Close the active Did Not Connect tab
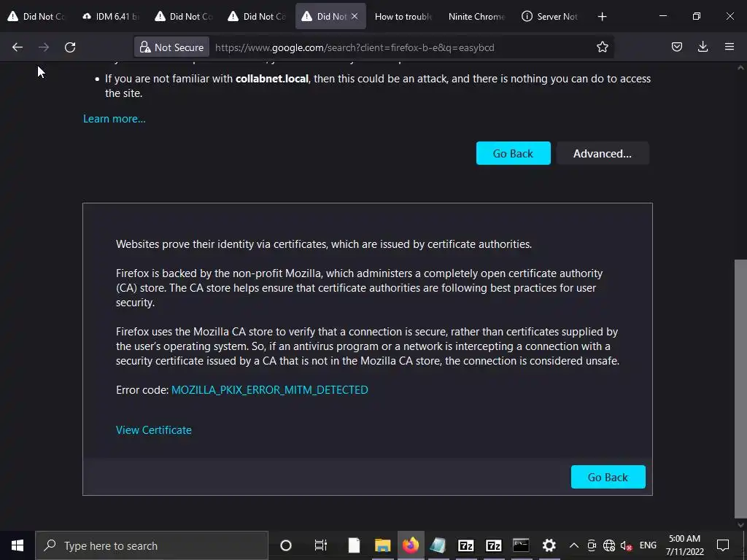 355,16
